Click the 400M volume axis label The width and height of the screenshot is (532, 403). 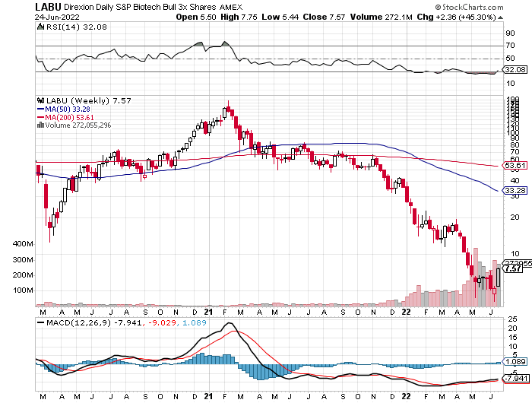[x=23, y=244]
